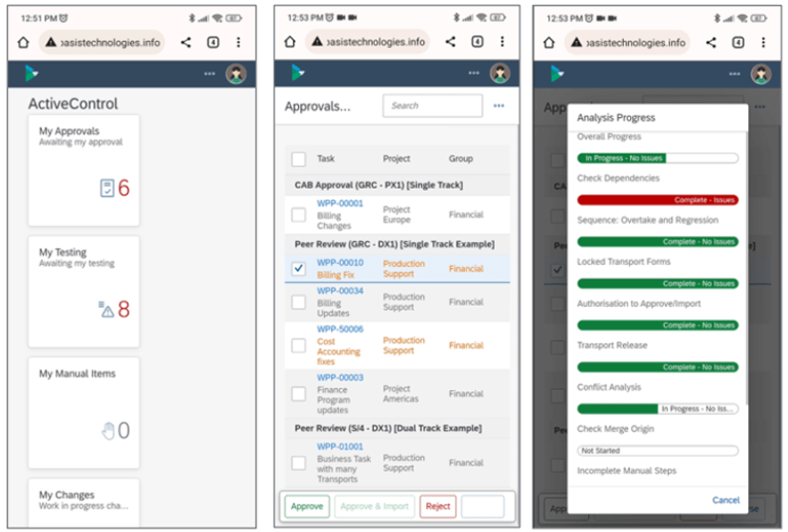Click the red Check Dependencies progress bar
Viewport: 788px width, 532px height.
[x=658, y=199]
